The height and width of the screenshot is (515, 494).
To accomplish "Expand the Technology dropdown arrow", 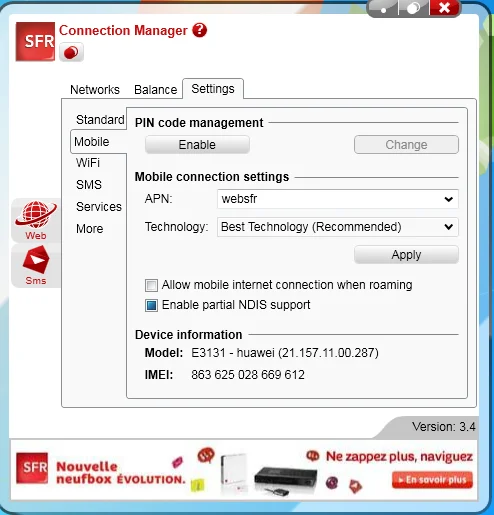I will 449,227.
